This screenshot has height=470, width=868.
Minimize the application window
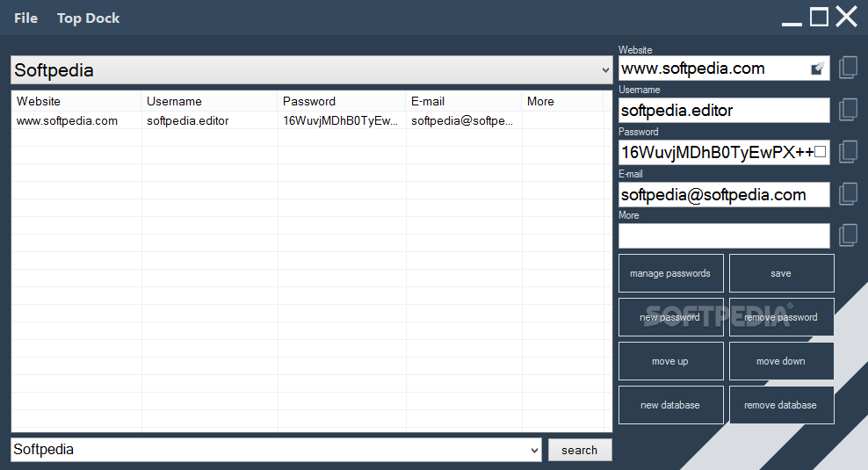[792, 22]
